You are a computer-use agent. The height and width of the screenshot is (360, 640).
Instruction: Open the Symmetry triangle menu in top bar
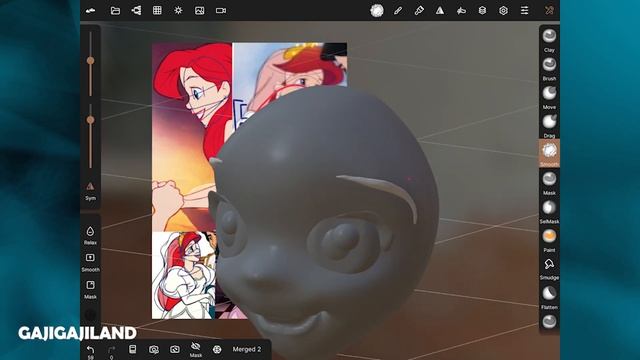point(440,11)
